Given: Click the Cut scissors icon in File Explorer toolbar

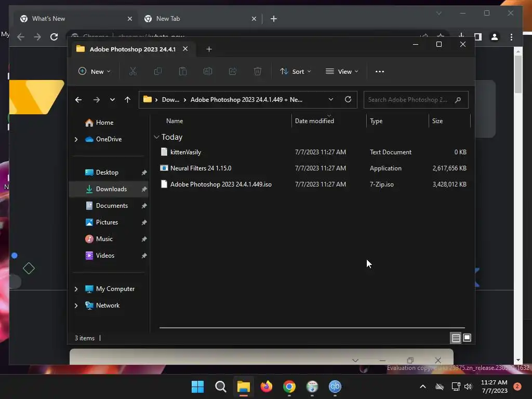Looking at the screenshot, I should click(132, 71).
